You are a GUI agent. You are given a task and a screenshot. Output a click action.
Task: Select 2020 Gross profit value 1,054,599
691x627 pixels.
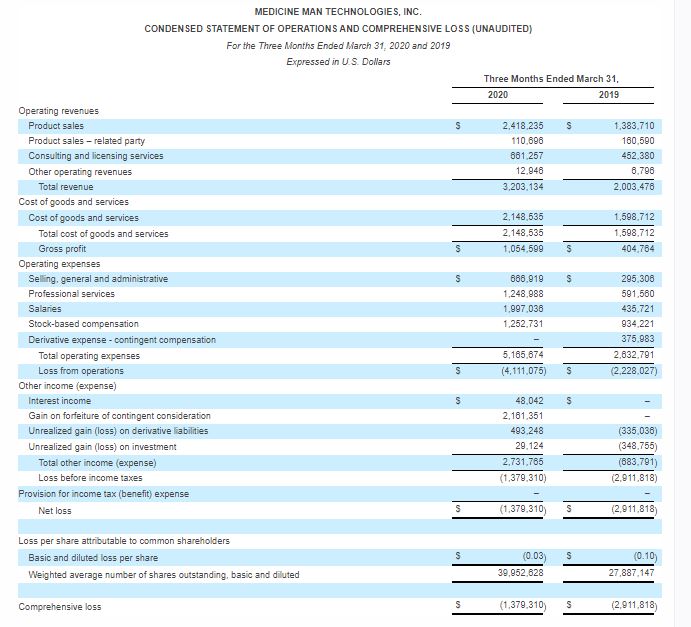click(x=523, y=248)
